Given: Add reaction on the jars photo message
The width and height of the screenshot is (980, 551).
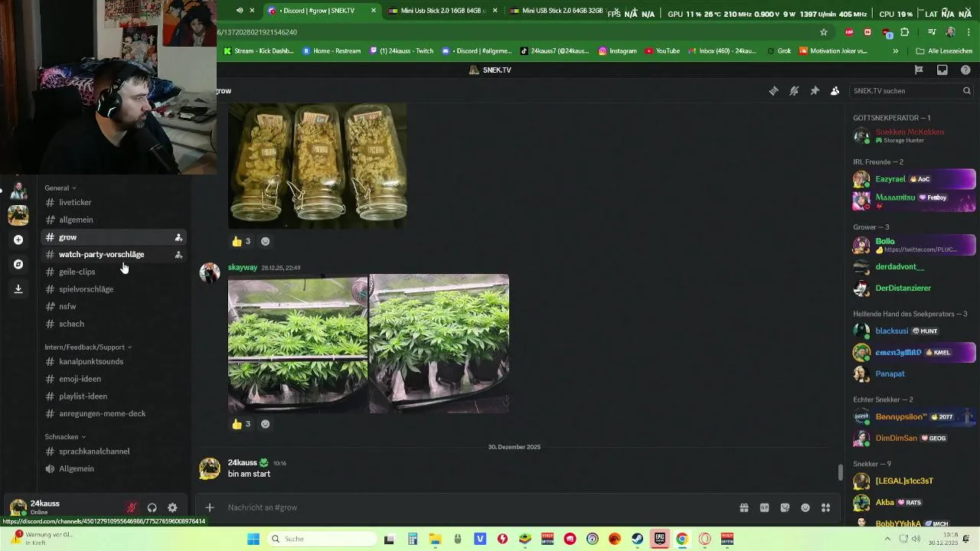Looking at the screenshot, I should [x=265, y=241].
